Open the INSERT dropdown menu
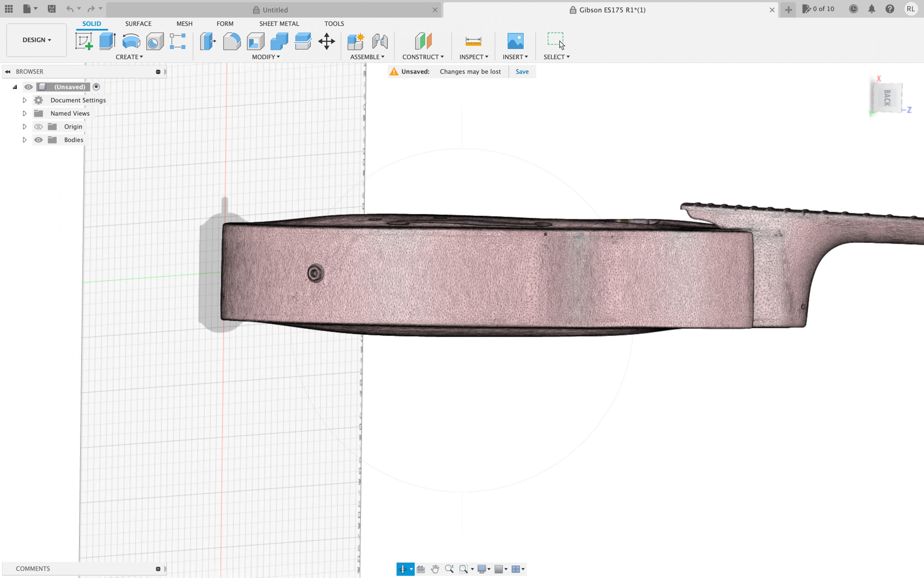Viewport: 924px width, 578px height. tap(516, 57)
